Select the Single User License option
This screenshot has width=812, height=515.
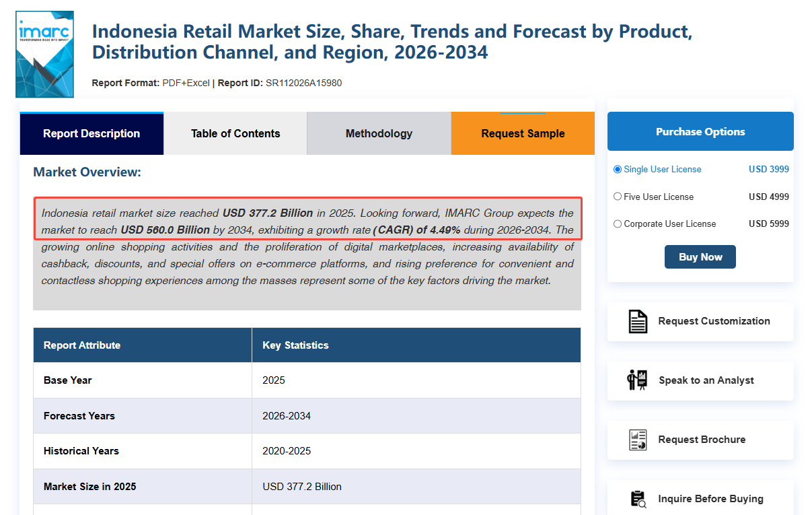coord(618,170)
